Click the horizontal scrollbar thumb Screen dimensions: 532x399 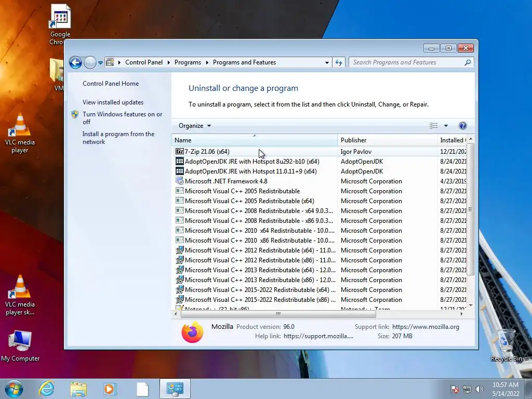point(278,314)
